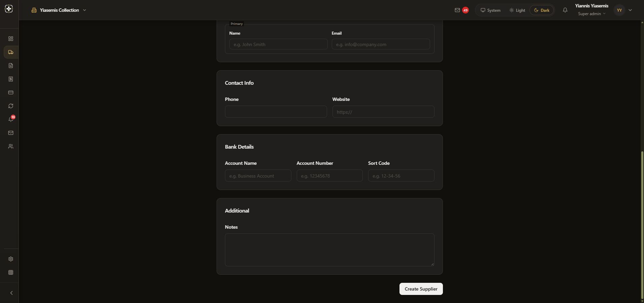Open the notifications bell in the top bar
The image size is (644, 303).
pos(565,10)
